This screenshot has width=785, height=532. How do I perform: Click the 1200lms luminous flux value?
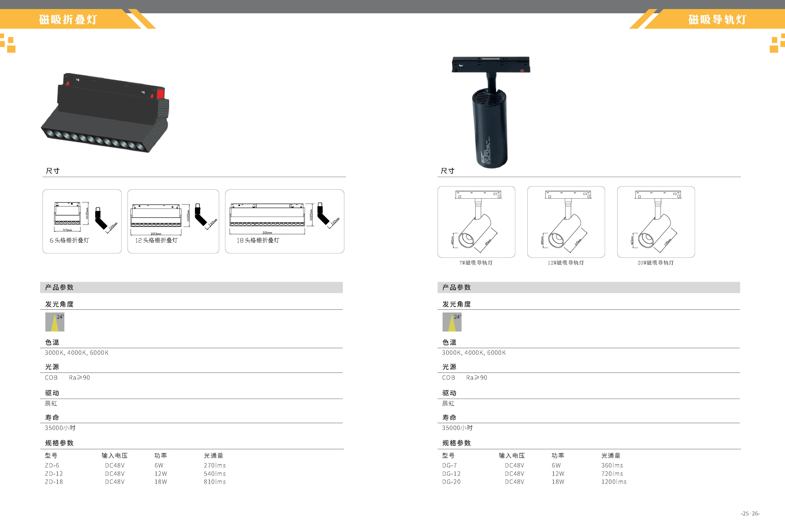click(x=614, y=482)
